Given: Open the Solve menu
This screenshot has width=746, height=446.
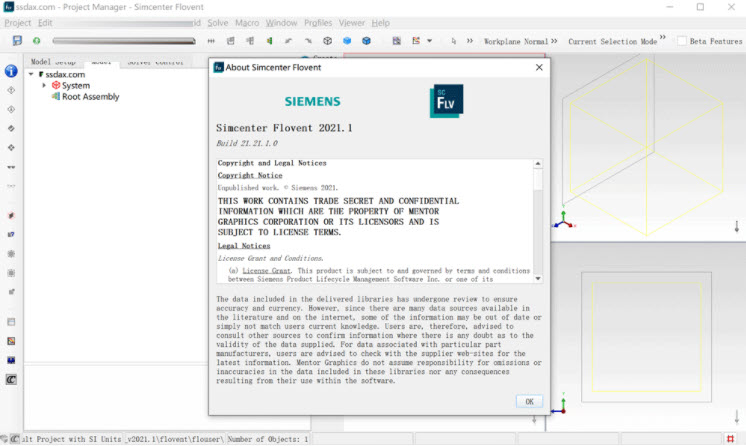Looking at the screenshot, I should coord(218,22).
